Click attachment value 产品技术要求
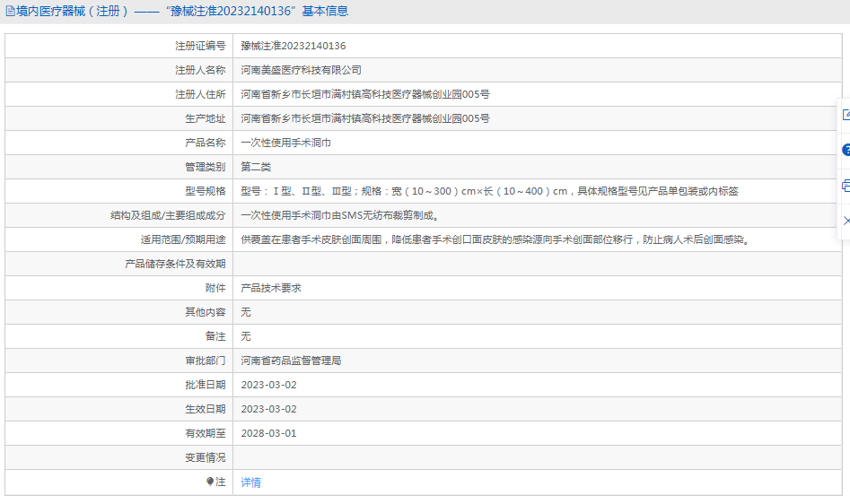 pyautogui.click(x=270, y=288)
